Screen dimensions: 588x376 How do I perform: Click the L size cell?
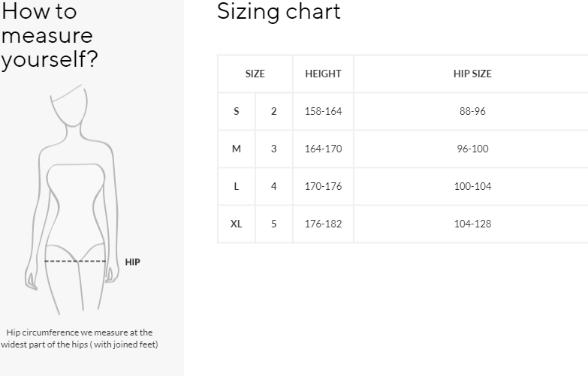[237, 186]
